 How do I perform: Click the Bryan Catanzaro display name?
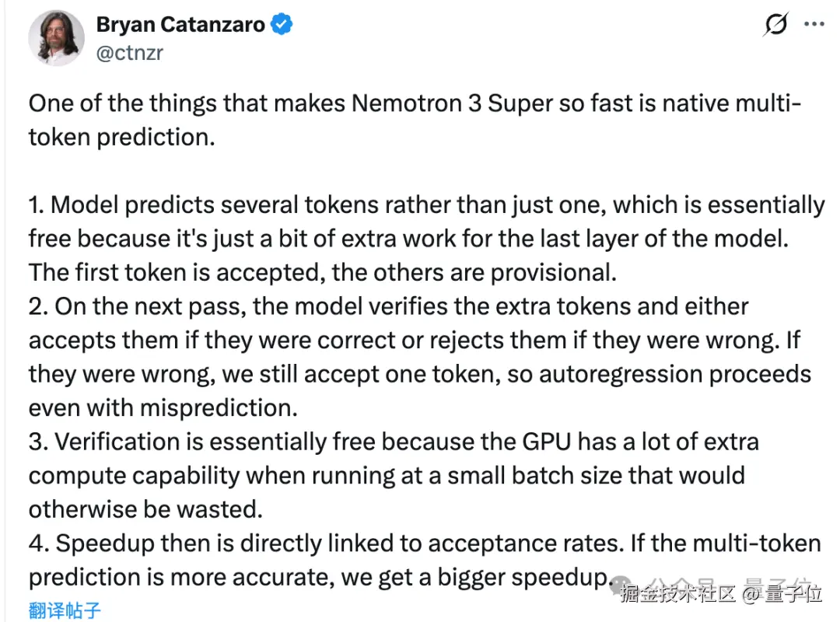point(180,26)
